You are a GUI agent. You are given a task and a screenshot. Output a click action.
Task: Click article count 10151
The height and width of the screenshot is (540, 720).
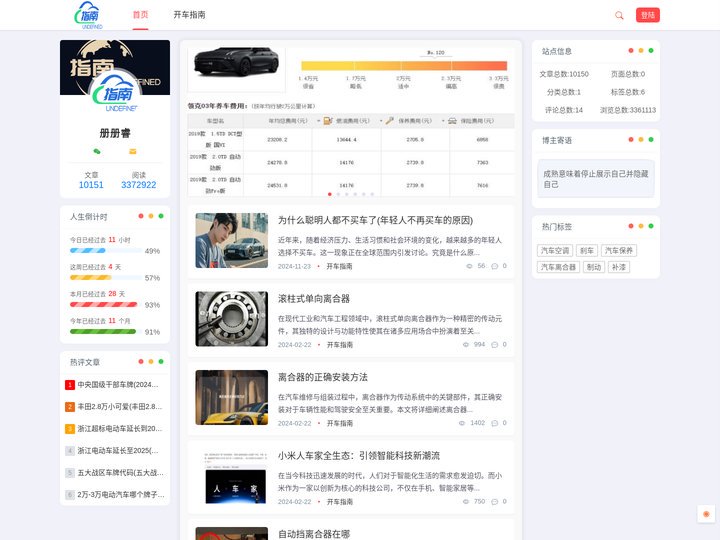tap(91, 185)
